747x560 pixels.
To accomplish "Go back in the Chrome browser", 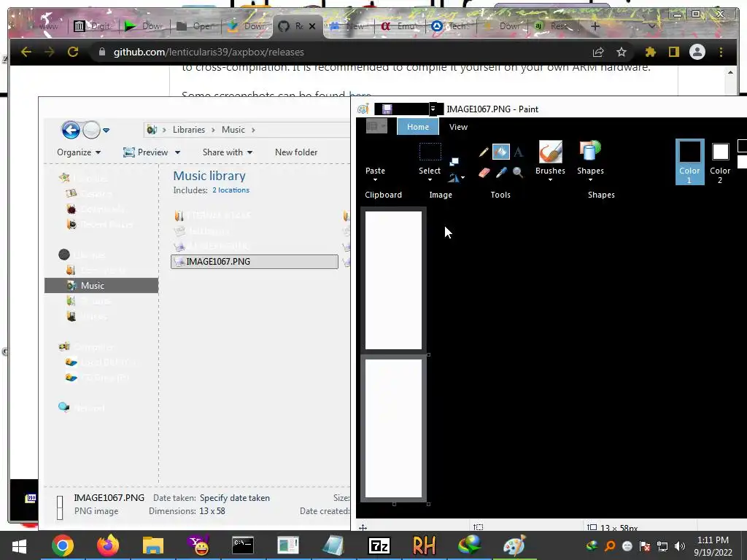I will point(26,52).
